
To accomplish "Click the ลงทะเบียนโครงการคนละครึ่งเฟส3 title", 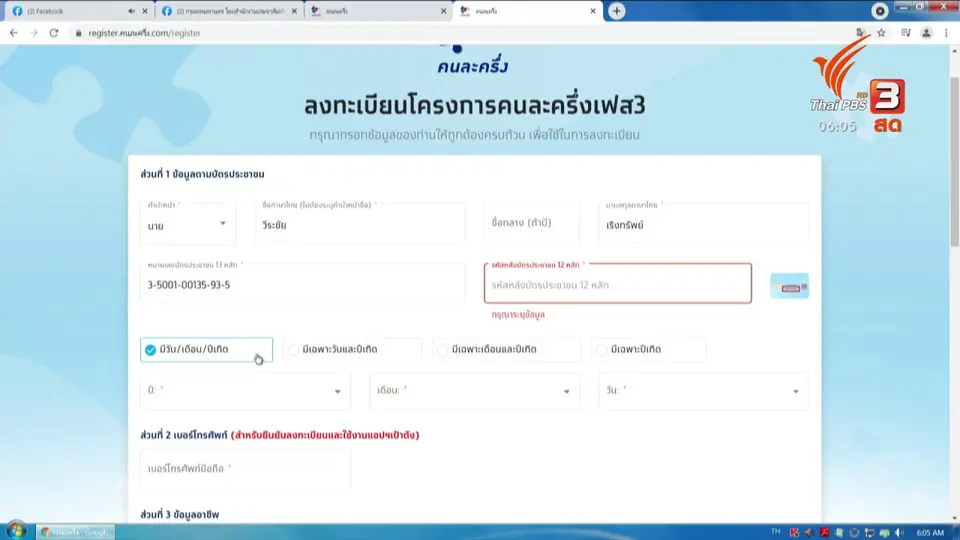I will [474, 106].
